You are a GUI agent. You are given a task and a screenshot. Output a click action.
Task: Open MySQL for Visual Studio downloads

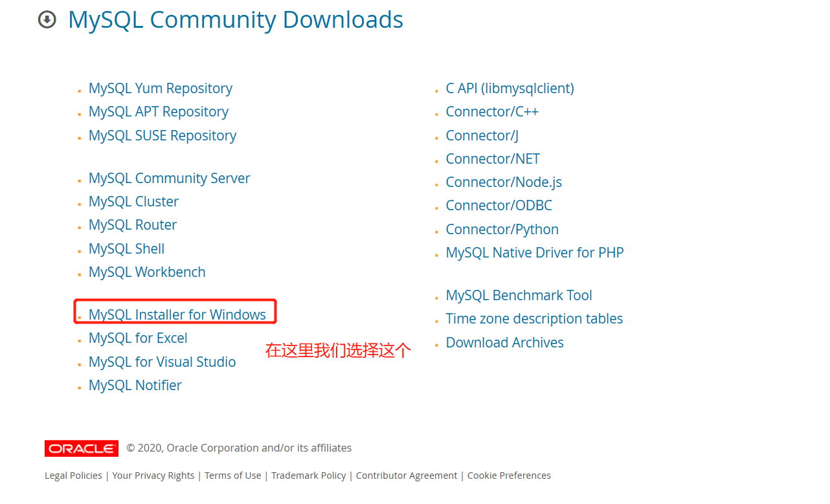pyautogui.click(x=162, y=362)
